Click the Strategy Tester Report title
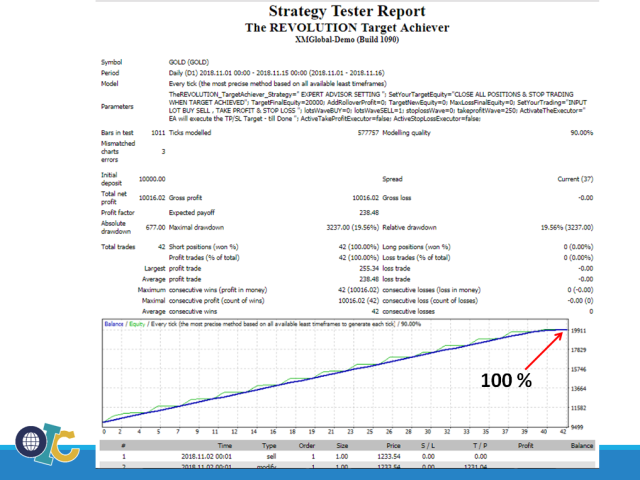The width and height of the screenshot is (640, 480). pos(347,11)
